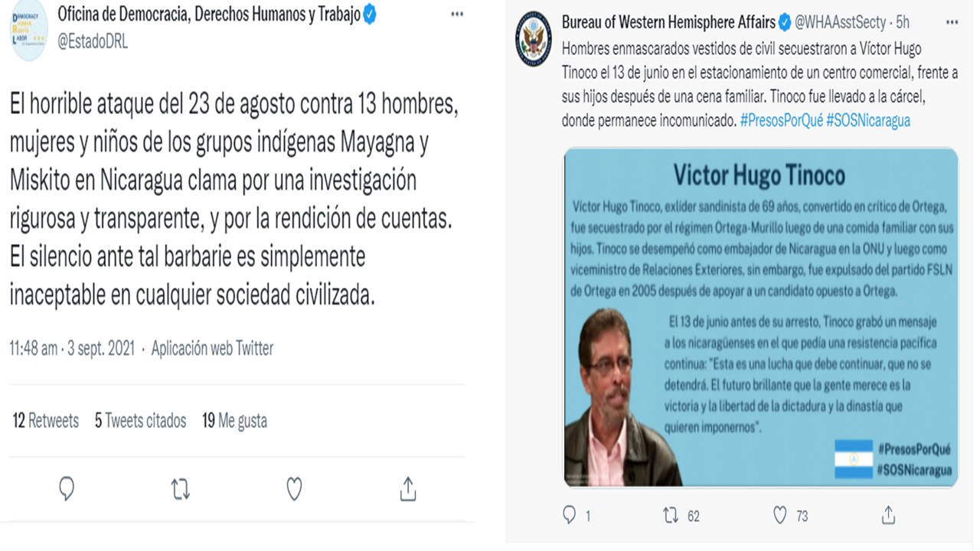Open the Victor Hugo Tinoco image card
980x551 pixels.
point(761,318)
